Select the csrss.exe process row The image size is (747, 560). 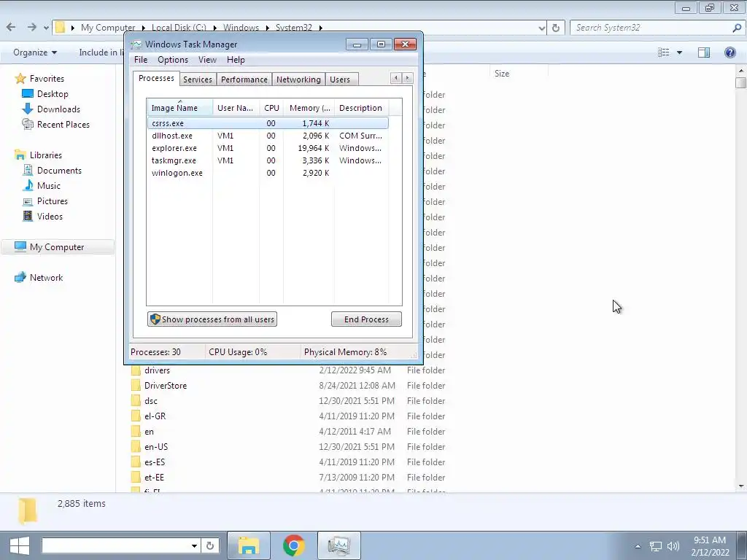tap(268, 123)
